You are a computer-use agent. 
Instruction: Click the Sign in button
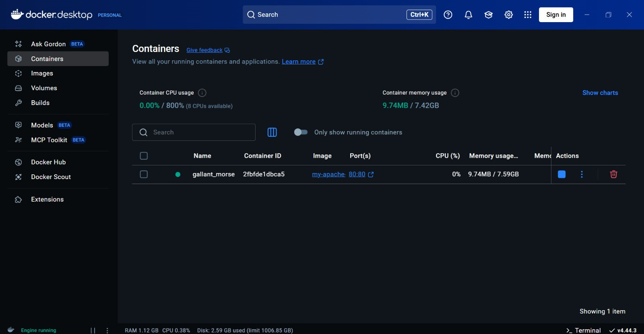[556, 15]
